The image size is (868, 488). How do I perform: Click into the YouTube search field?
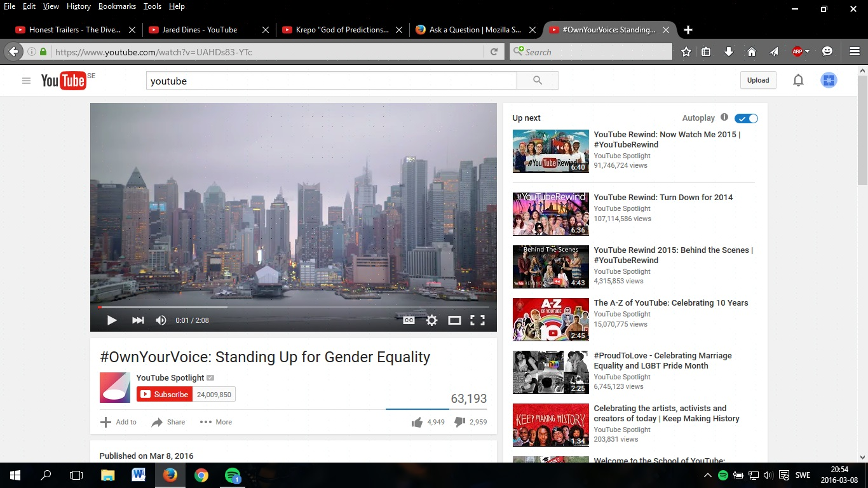(x=331, y=81)
